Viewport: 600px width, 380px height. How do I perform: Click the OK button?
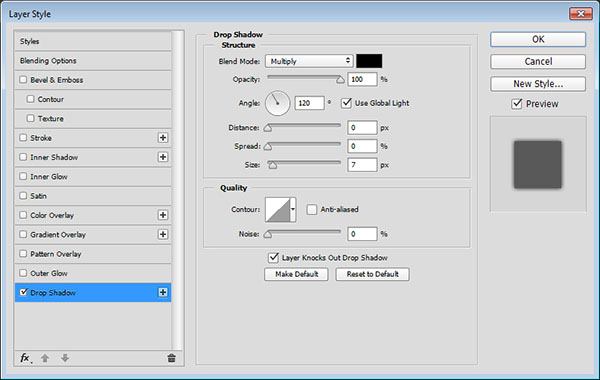(x=538, y=39)
